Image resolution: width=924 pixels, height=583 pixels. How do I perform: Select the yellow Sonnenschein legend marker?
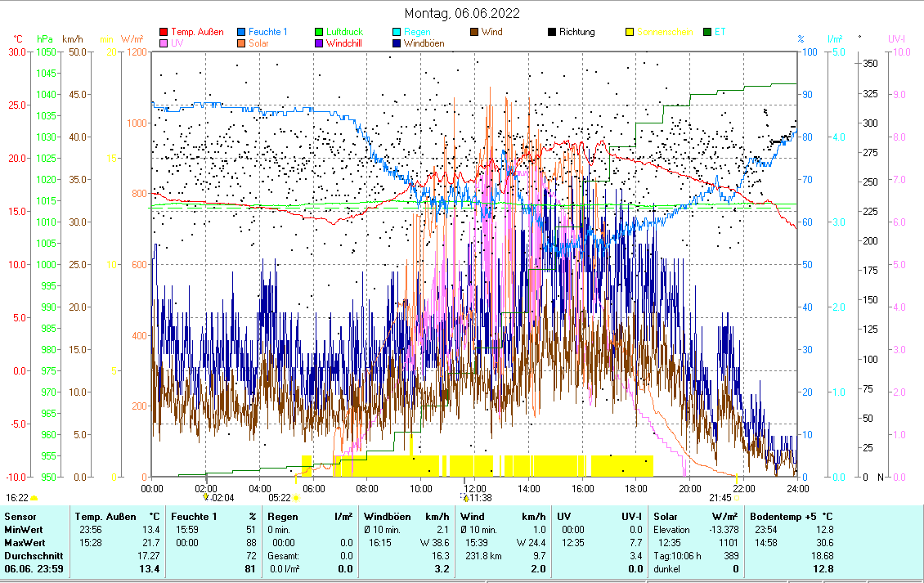(630, 33)
